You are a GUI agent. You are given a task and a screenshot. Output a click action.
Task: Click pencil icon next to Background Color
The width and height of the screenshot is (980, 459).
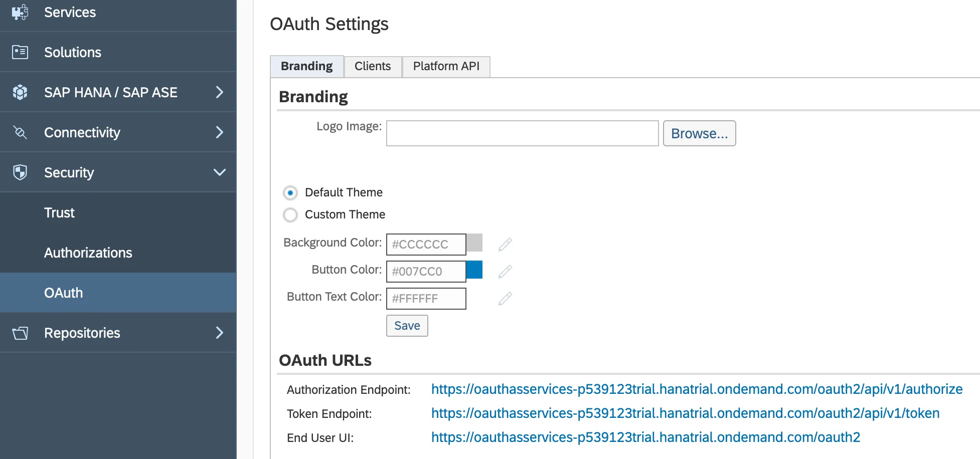(x=505, y=245)
